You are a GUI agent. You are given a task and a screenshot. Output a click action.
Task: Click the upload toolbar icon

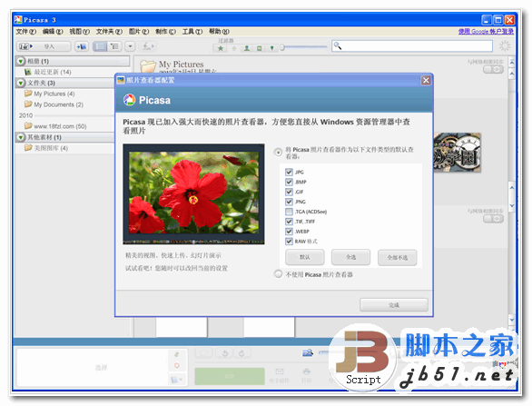(x=148, y=46)
